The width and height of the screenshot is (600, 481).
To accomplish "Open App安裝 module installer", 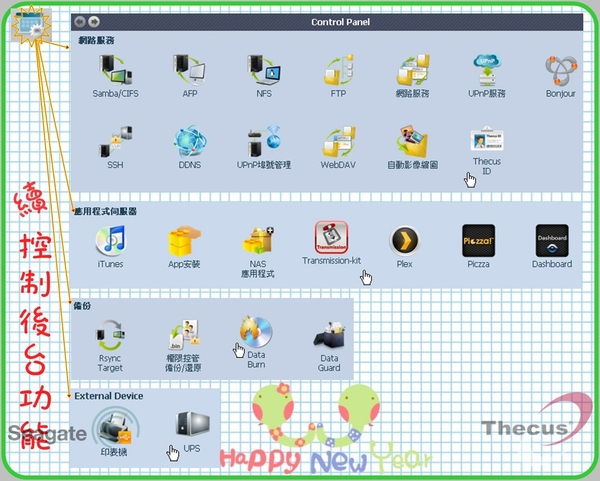I will coord(184,240).
